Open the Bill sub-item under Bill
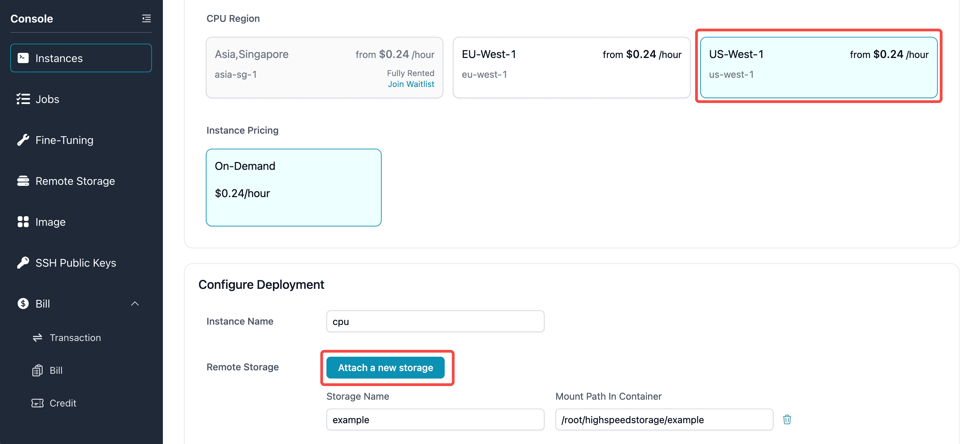The height and width of the screenshot is (444, 980). click(56, 370)
